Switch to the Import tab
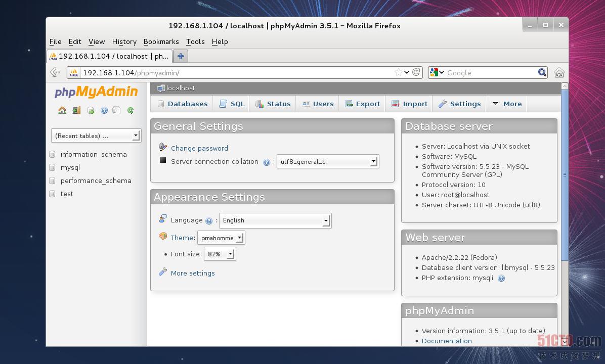605x364 pixels. [x=409, y=104]
